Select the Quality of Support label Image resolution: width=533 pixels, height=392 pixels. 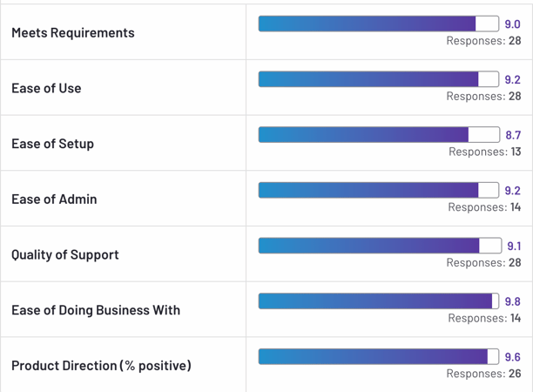click(x=65, y=255)
